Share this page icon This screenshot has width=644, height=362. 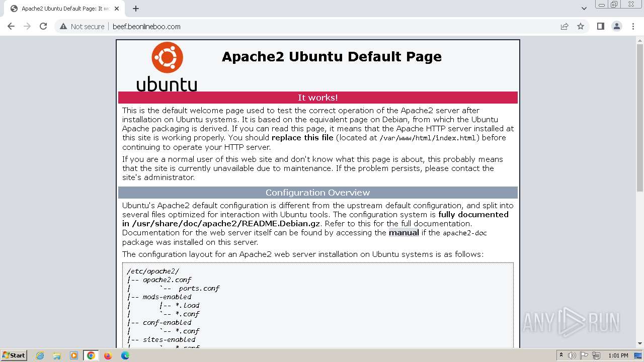[565, 26]
